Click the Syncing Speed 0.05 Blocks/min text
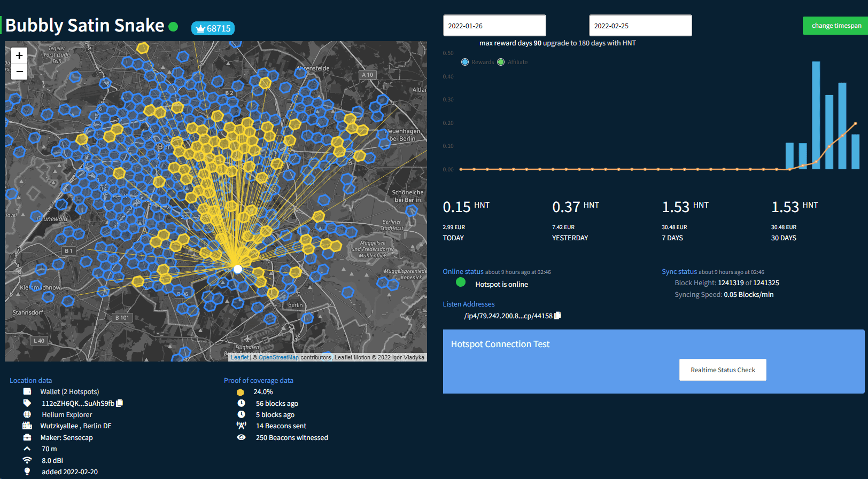 (x=724, y=294)
